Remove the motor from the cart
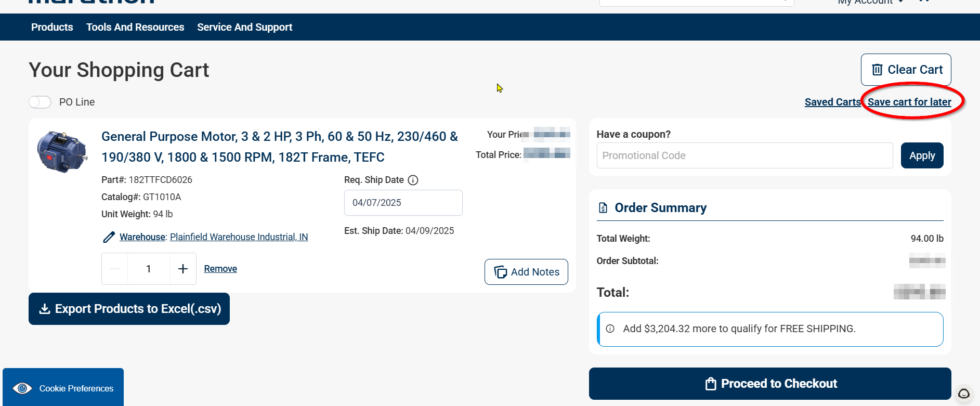 (220, 269)
